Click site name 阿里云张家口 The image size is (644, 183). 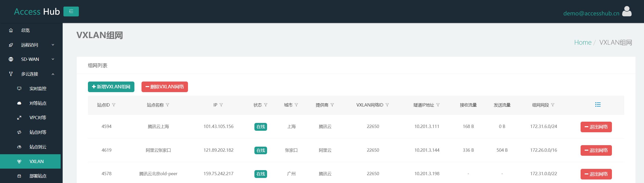[x=158, y=150]
